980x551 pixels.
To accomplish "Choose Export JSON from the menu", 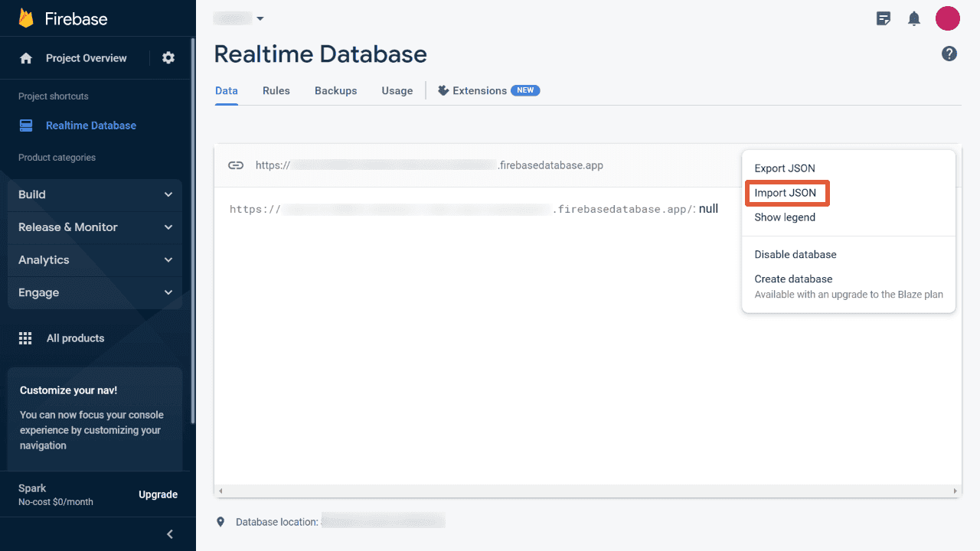I will [x=783, y=168].
